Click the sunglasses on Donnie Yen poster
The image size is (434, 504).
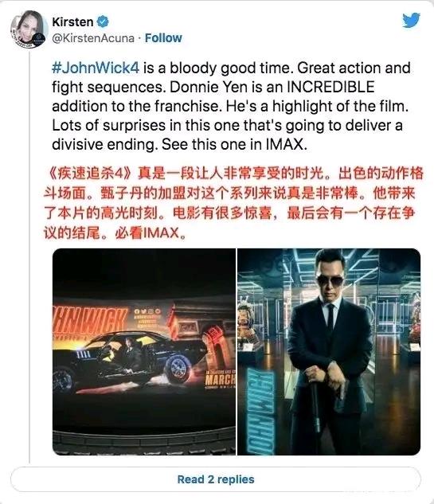tap(330, 280)
